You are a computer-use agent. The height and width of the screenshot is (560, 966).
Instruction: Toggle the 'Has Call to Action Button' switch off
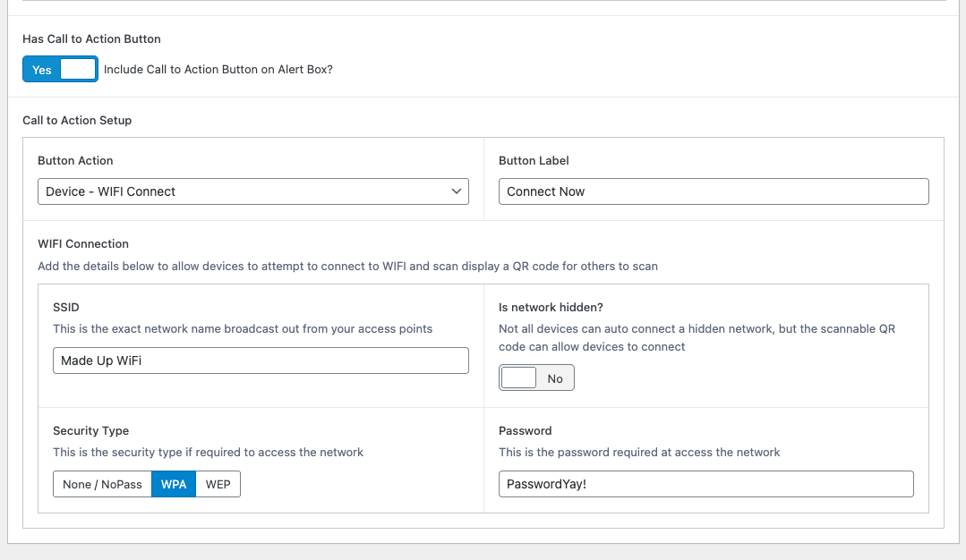click(x=60, y=69)
